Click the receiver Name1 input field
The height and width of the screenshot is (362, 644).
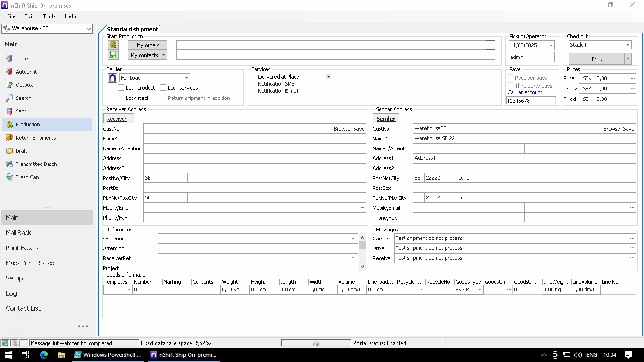point(255,139)
